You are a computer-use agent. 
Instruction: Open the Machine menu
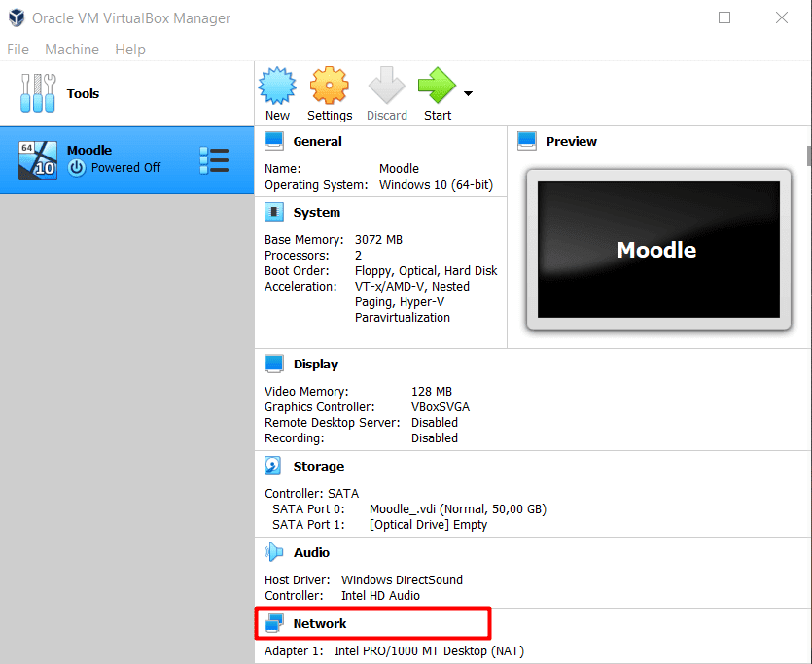click(x=72, y=49)
